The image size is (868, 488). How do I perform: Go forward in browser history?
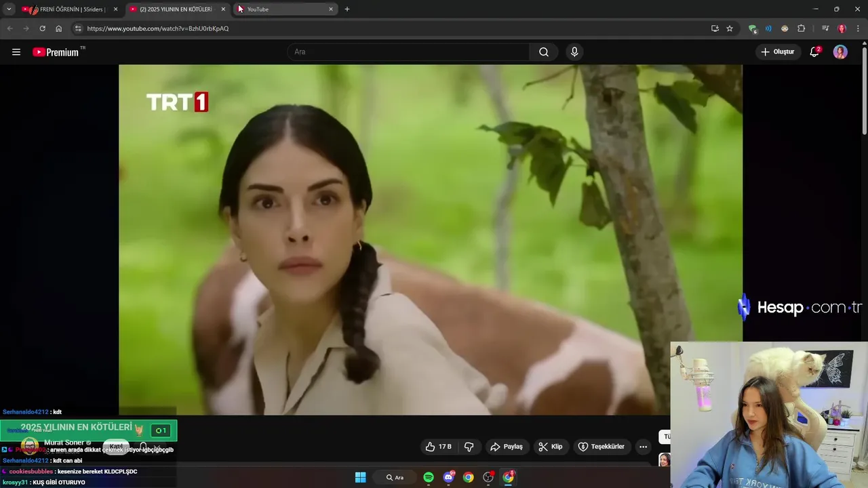pos(26,28)
